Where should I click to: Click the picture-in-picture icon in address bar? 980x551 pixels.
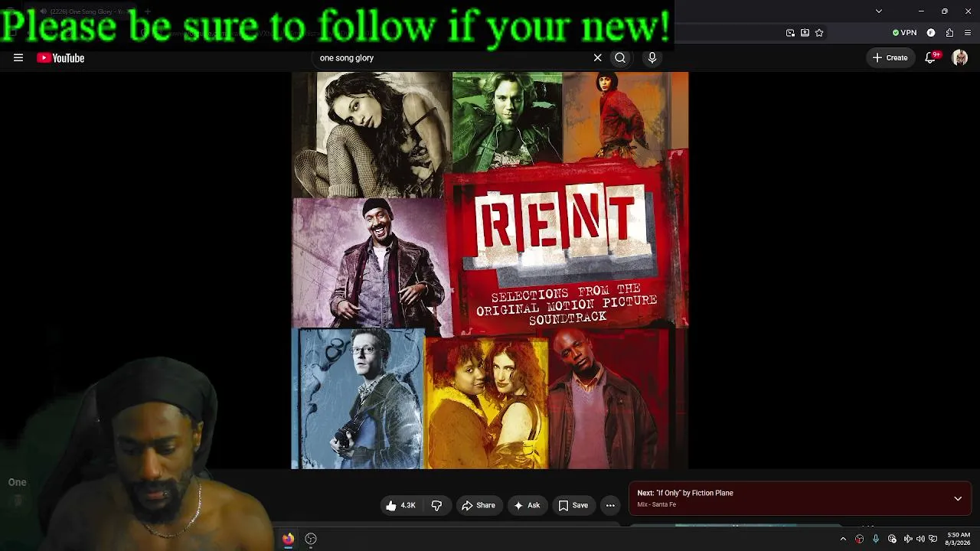[x=790, y=33]
